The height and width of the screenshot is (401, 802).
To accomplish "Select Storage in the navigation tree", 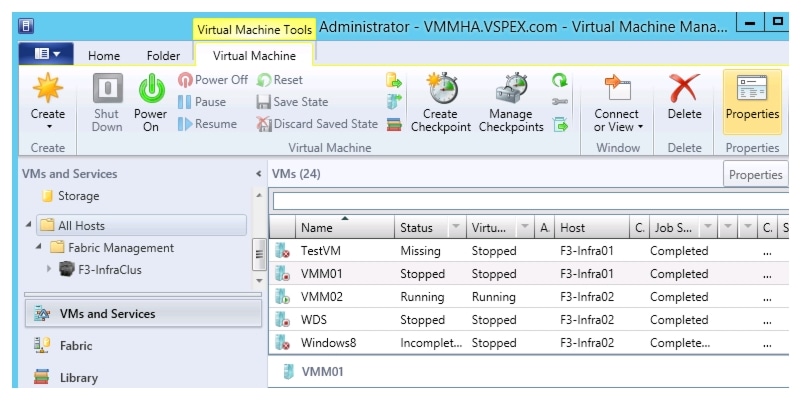I will point(78,196).
